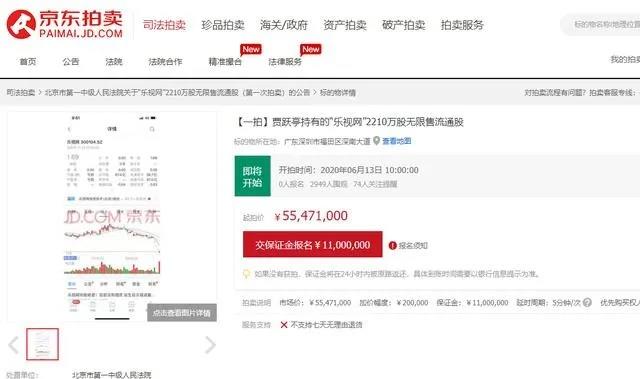Open 点击查看图片详情 overlay button

pyautogui.click(x=182, y=313)
